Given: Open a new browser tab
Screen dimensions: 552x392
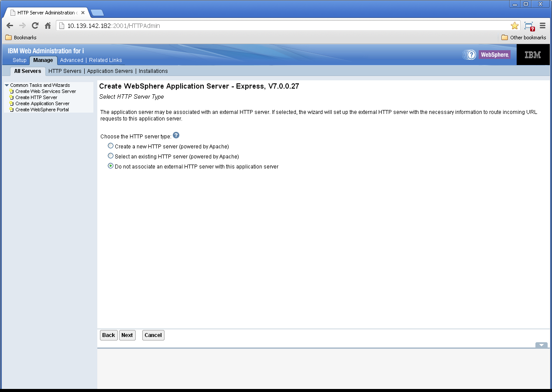Looking at the screenshot, I should coord(97,13).
